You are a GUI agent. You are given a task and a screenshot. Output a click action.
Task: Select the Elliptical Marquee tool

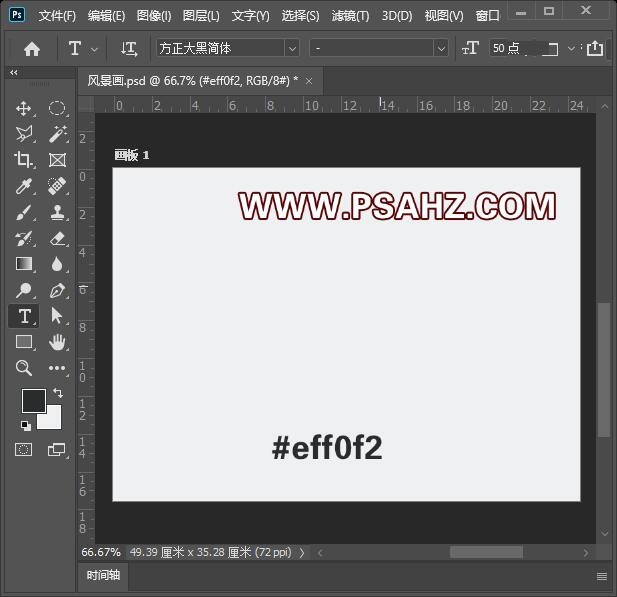point(57,108)
